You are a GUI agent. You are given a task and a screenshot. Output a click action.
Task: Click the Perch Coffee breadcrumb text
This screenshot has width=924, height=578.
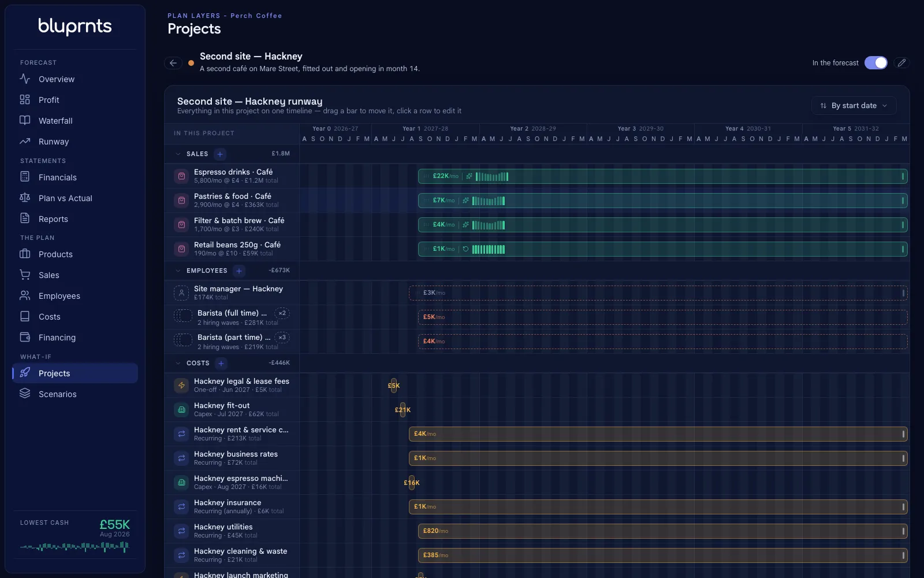[x=256, y=16]
